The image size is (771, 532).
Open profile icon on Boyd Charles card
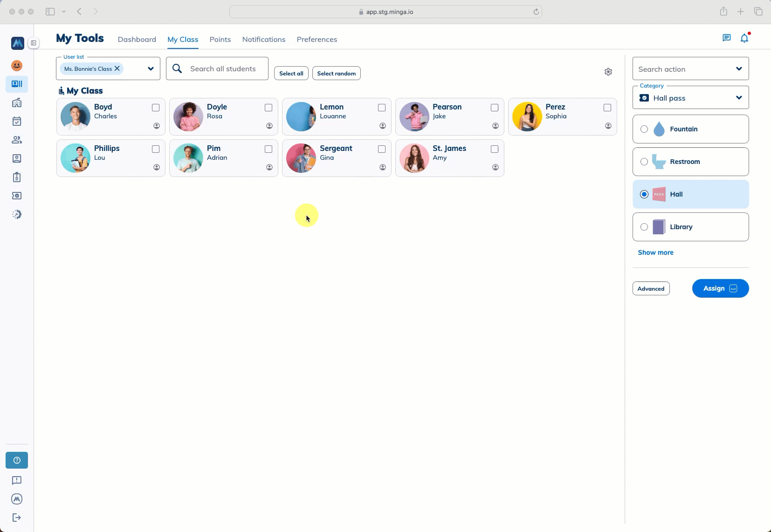157,126
